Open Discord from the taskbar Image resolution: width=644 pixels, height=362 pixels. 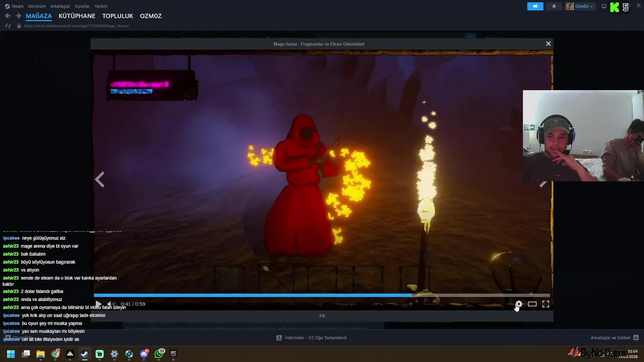point(144,354)
